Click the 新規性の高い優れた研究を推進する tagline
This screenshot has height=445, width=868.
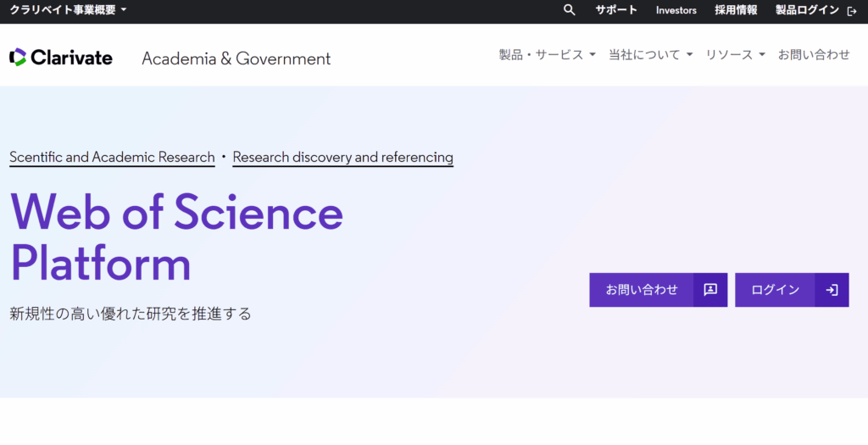coord(131,314)
